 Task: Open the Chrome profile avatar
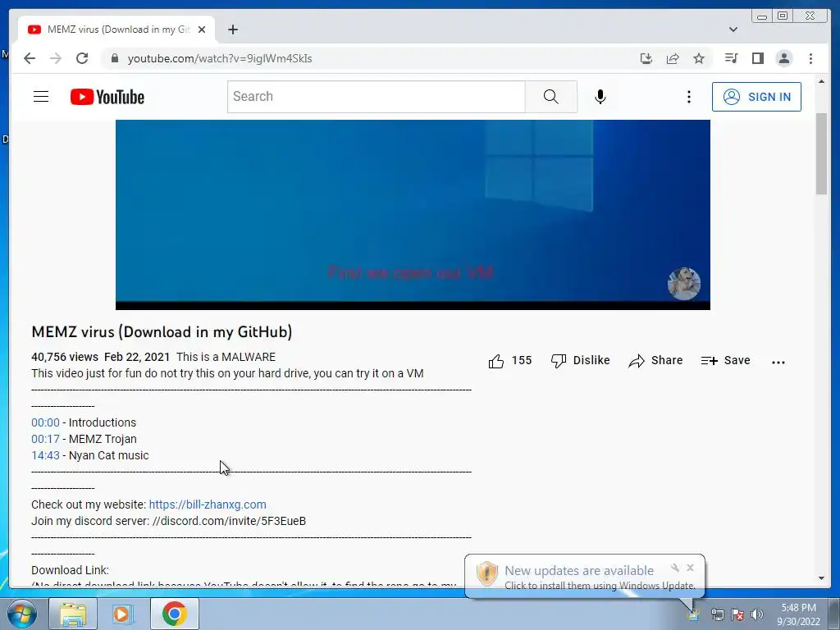tap(783, 58)
